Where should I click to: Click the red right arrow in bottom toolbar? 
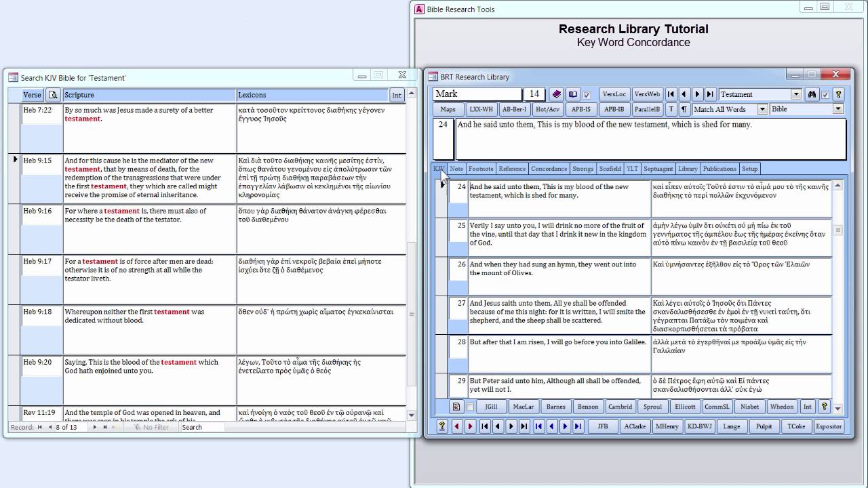click(x=470, y=426)
